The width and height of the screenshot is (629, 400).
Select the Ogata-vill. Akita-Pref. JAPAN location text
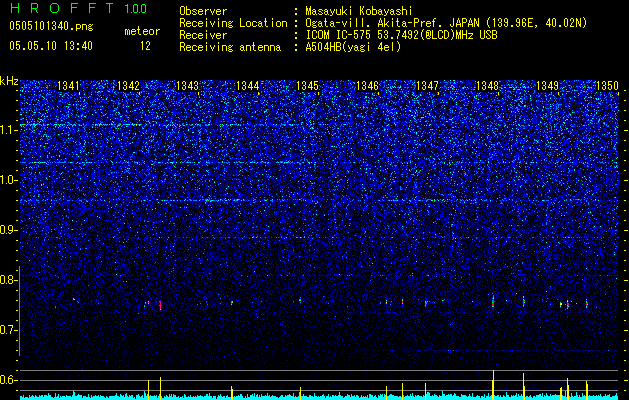tap(446, 23)
